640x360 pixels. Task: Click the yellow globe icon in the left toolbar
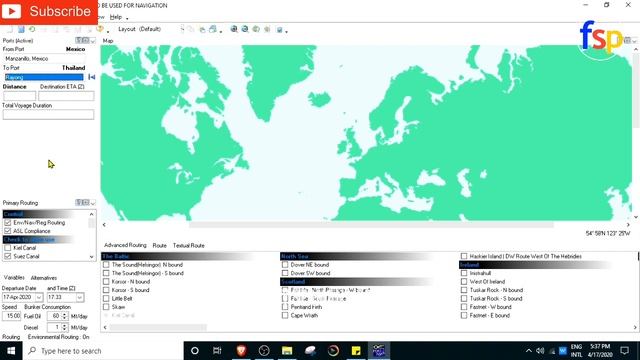click(x=100, y=29)
